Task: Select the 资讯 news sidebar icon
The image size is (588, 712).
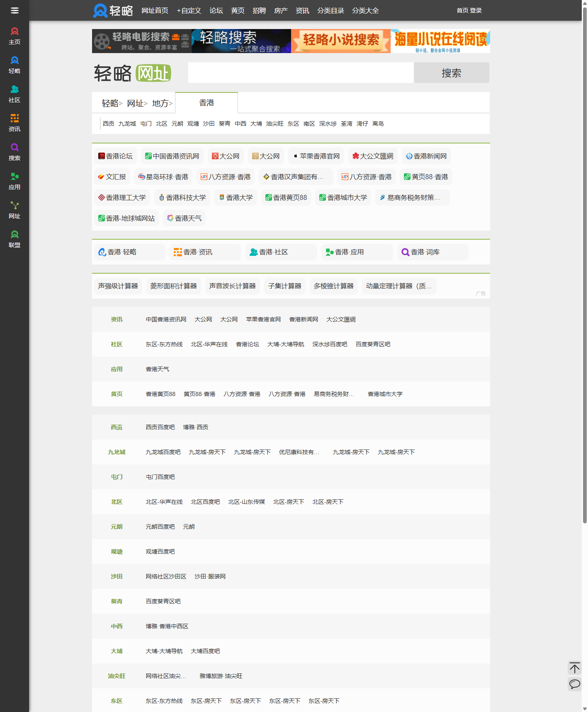Action: pos(15,123)
